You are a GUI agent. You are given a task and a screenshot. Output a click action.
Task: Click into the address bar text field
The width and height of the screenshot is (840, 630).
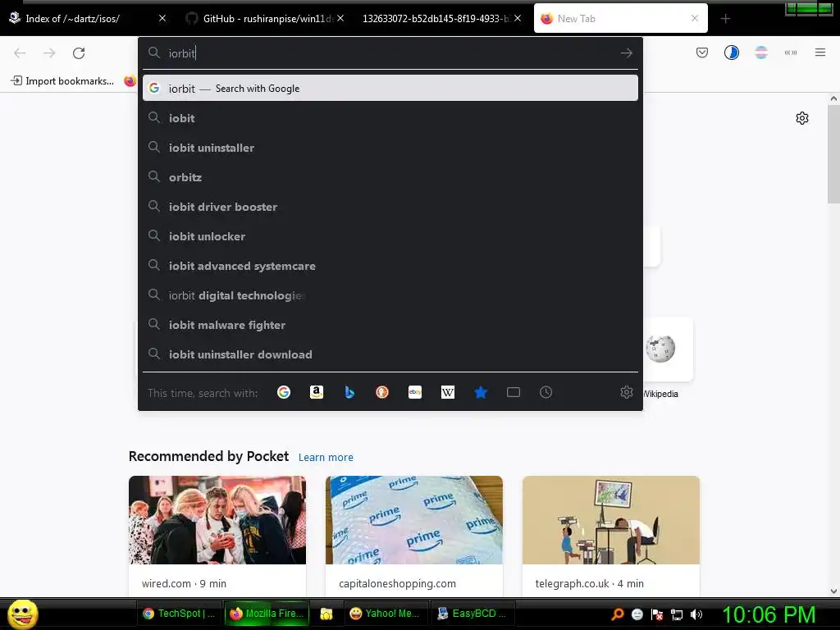pyautogui.click(x=391, y=53)
